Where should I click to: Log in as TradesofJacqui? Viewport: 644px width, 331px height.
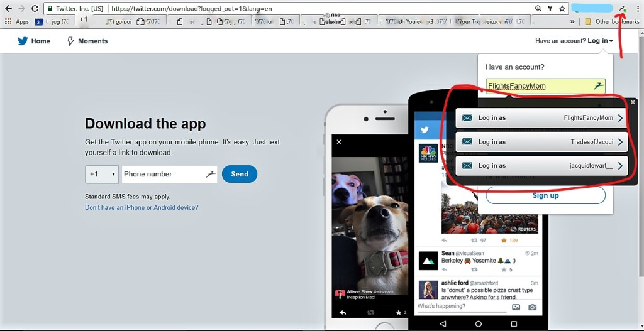(541, 142)
